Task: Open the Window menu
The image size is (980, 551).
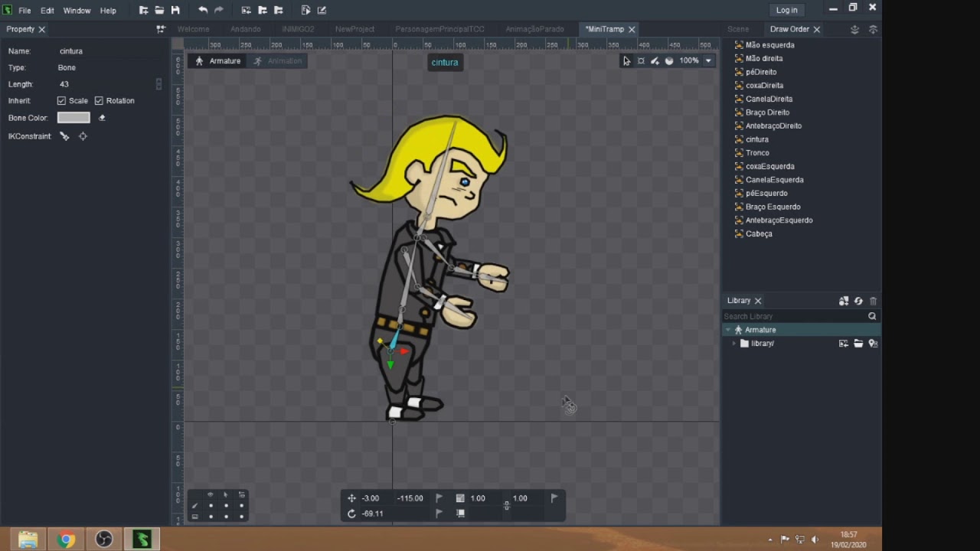Action: click(x=77, y=11)
